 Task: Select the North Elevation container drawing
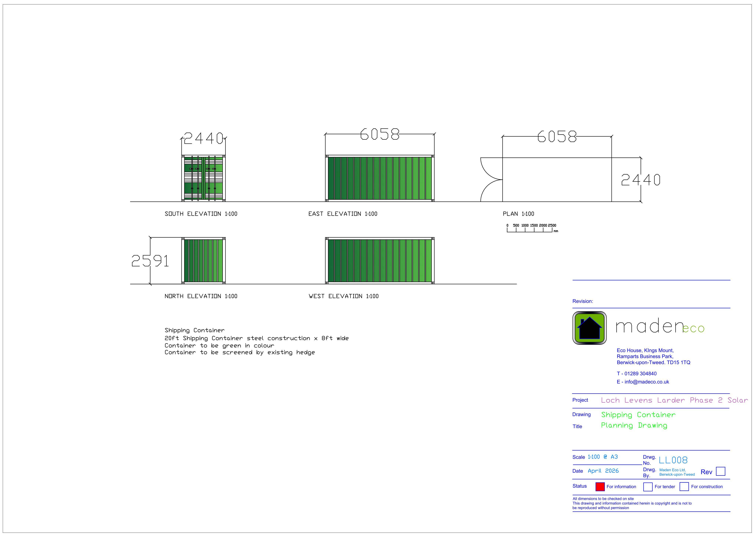(x=203, y=260)
